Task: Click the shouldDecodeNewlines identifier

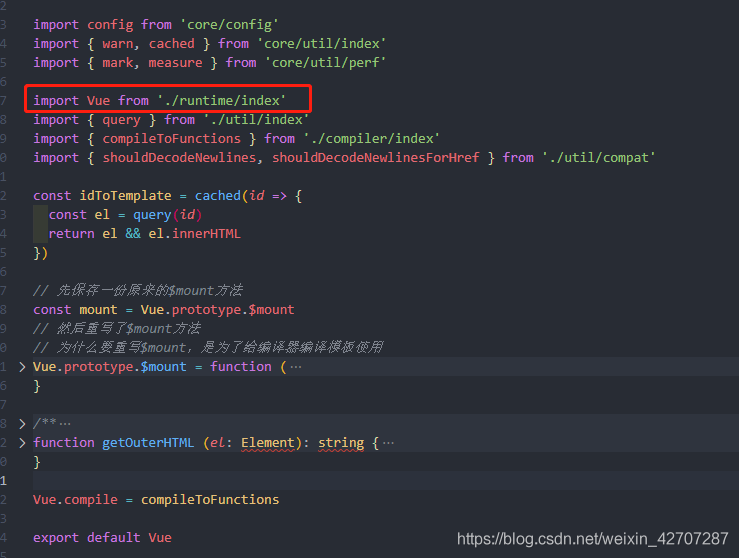Action: point(179,157)
